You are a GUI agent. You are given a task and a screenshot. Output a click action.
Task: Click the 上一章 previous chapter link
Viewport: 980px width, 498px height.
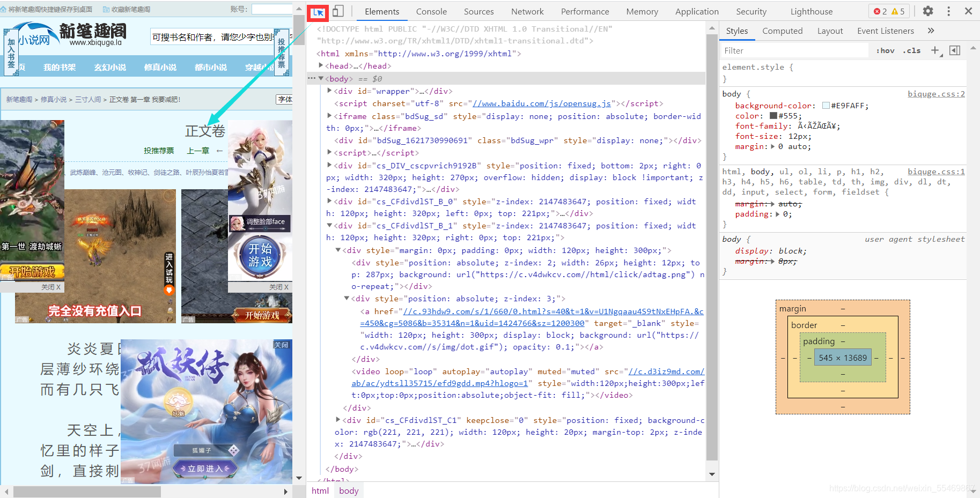[198, 151]
